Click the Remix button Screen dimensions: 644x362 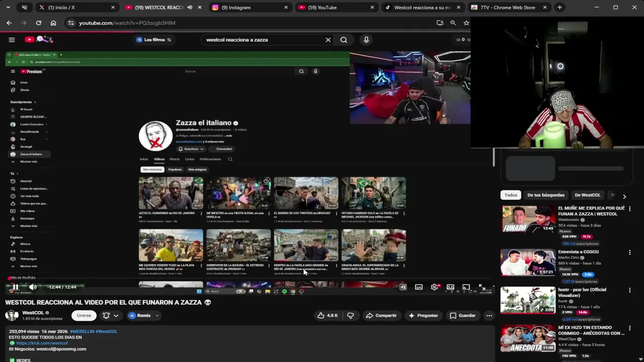point(139,316)
